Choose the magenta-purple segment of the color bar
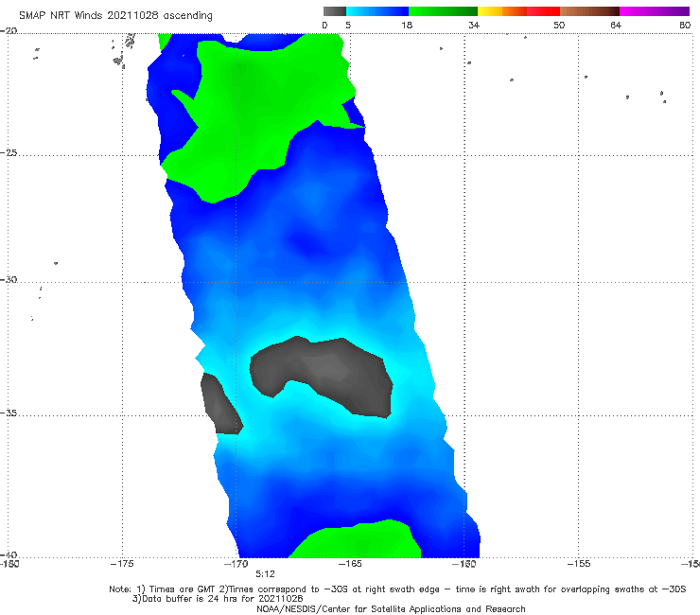The image size is (700, 615). click(x=655, y=11)
